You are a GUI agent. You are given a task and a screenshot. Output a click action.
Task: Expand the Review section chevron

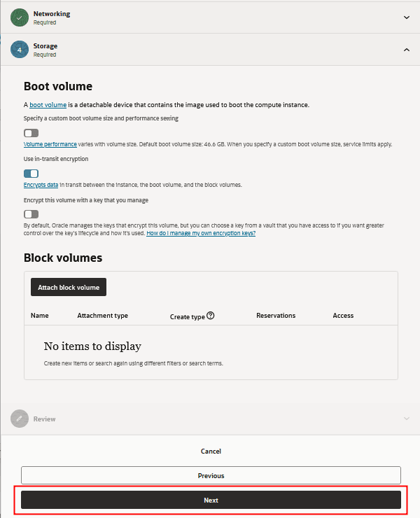(x=407, y=419)
